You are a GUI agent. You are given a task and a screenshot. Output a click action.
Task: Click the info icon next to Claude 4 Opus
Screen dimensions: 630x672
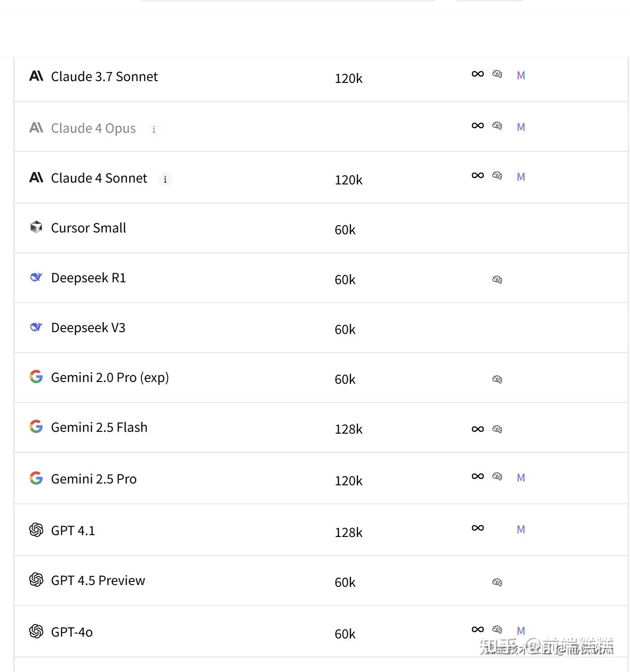click(154, 130)
